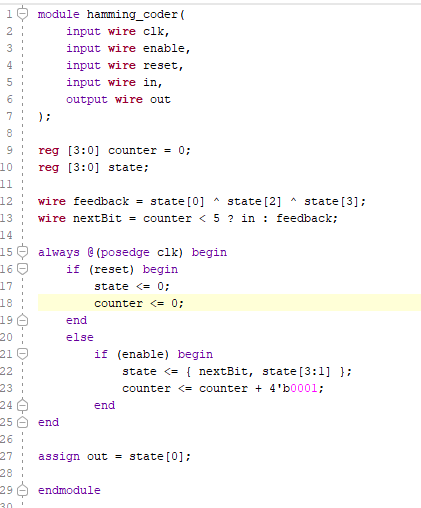Screen dimensions: 421x508
Task: Click the fold end marker on line 25
Action: [22, 422]
